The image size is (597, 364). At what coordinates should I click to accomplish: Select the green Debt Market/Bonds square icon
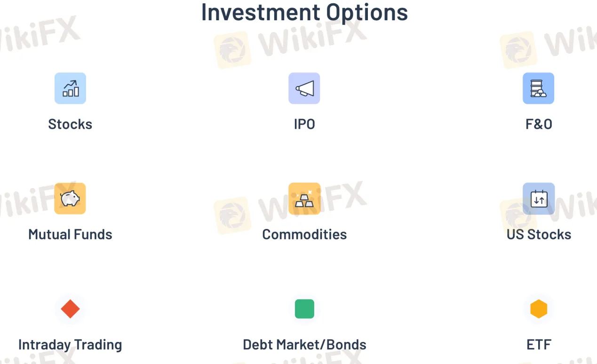(304, 309)
